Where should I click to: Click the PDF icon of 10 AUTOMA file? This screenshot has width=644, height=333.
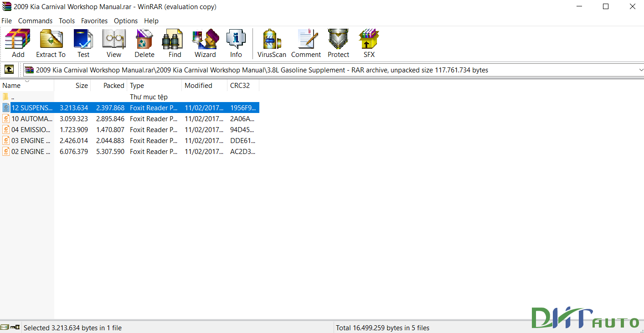tap(6, 119)
